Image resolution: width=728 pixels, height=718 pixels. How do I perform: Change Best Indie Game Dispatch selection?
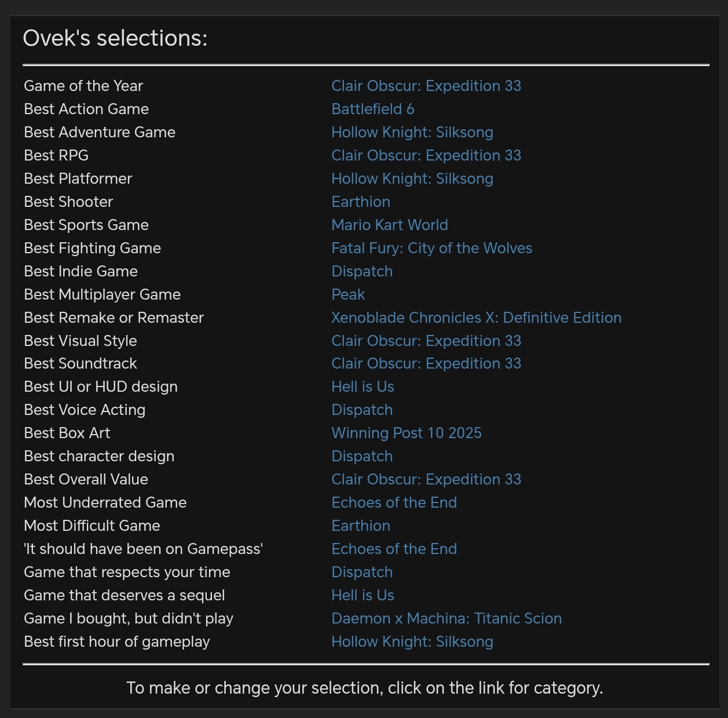pos(361,271)
